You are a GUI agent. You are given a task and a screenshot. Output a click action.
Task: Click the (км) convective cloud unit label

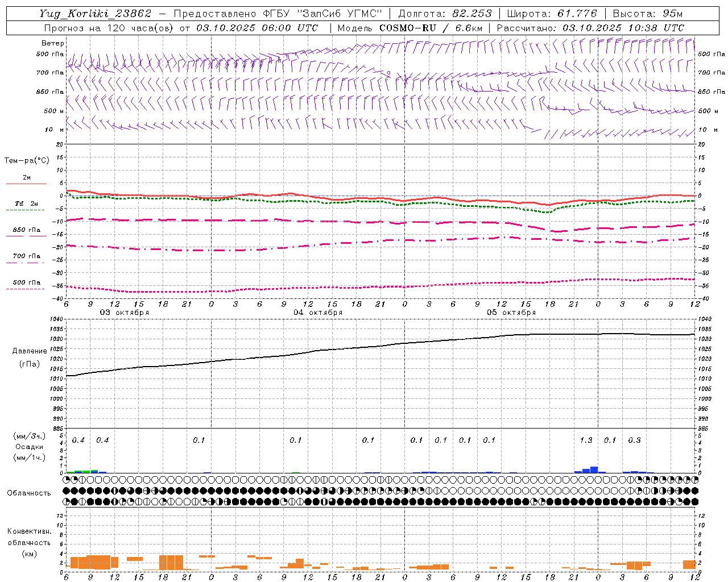pyautogui.click(x=29, y=554)
